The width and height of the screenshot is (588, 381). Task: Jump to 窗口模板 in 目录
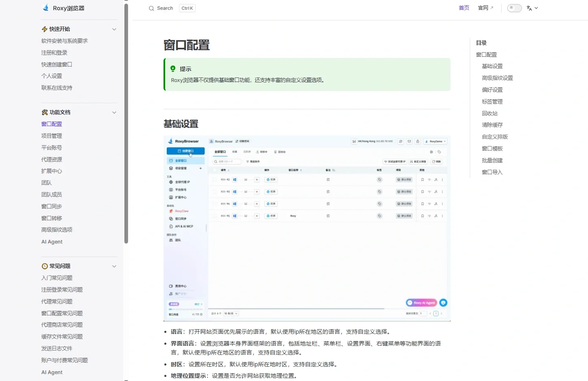point(492,149)
